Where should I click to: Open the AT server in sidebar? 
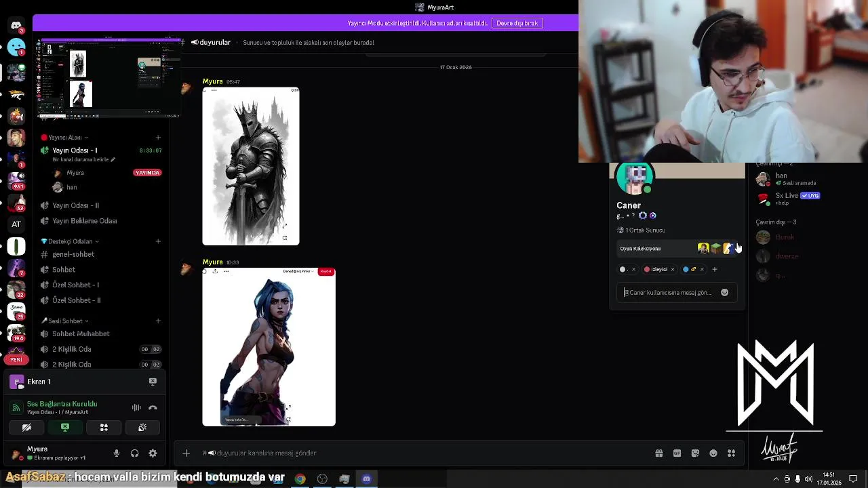[16, 224]
